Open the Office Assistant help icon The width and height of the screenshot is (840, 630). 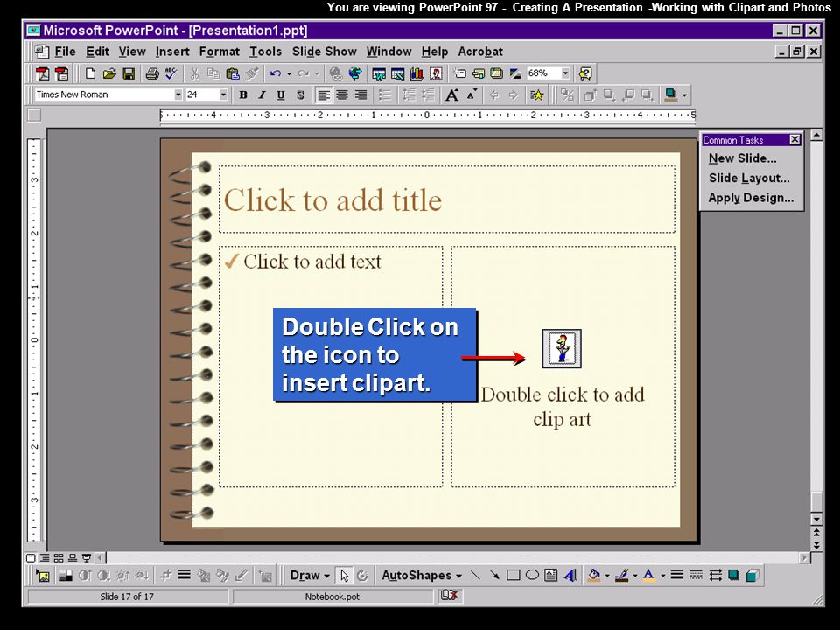point(585,73)
